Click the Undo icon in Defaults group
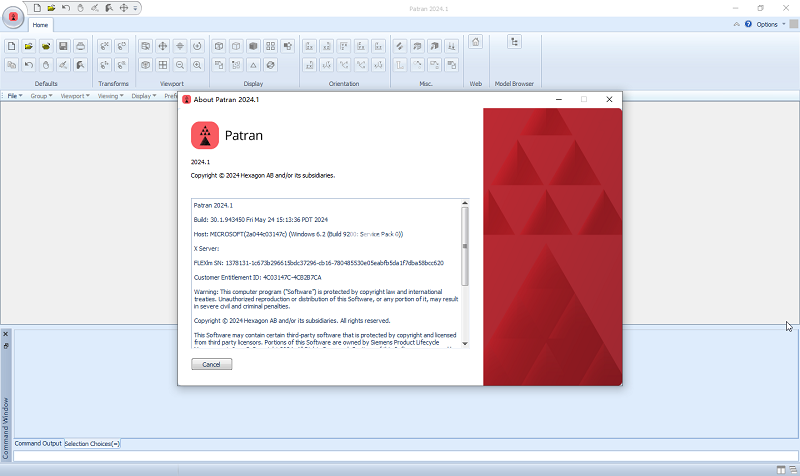Image resolution: width=800 pixels, height=476 pixels. [x=29, y=65]
